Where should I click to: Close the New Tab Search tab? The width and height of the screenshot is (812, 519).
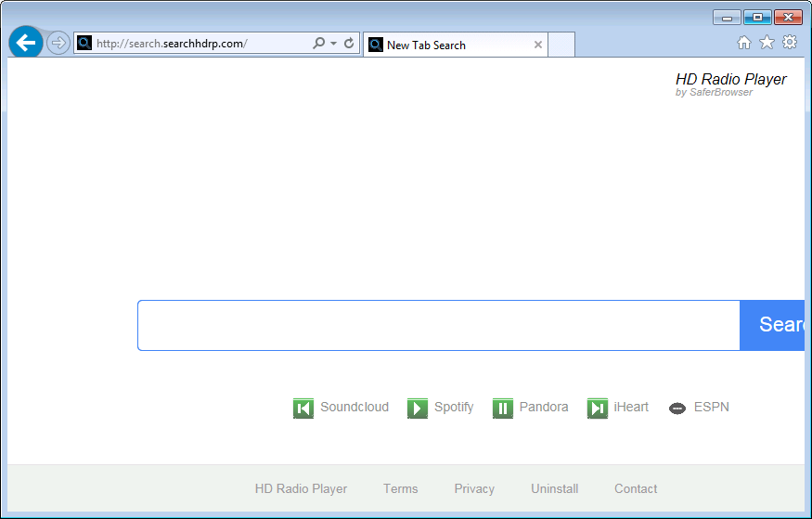tap(538, 45)
